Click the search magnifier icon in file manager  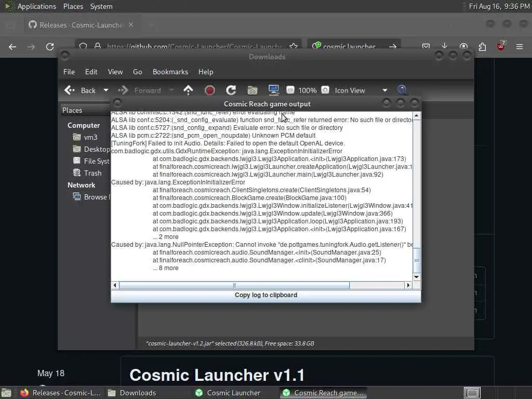click(x=402, y=90)
